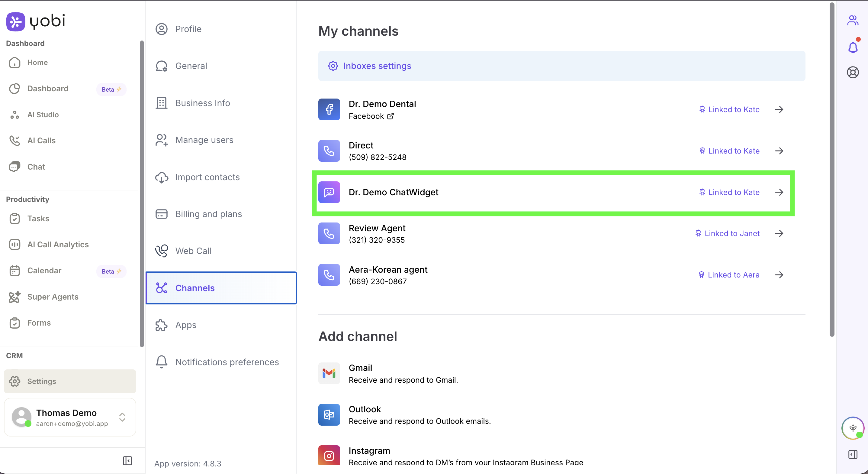Click the Review Agent phone icon
The image size is (868, 474).
329,233
